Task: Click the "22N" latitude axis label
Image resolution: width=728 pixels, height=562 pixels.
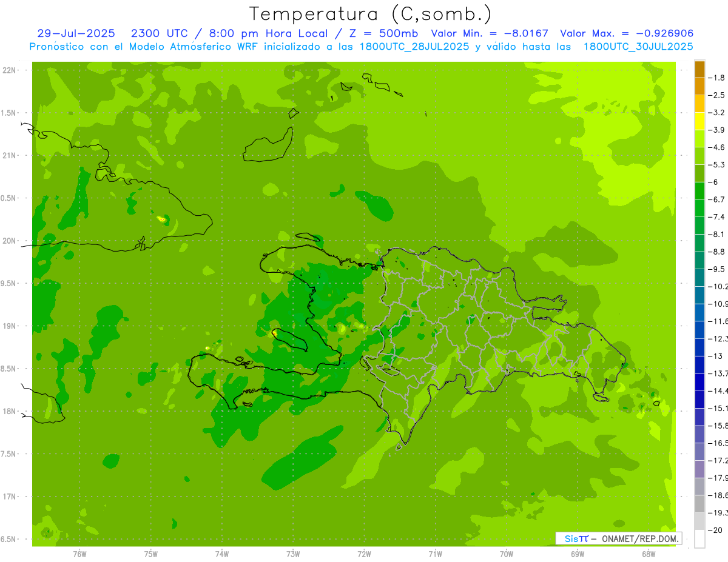Action: click(8, 70)
